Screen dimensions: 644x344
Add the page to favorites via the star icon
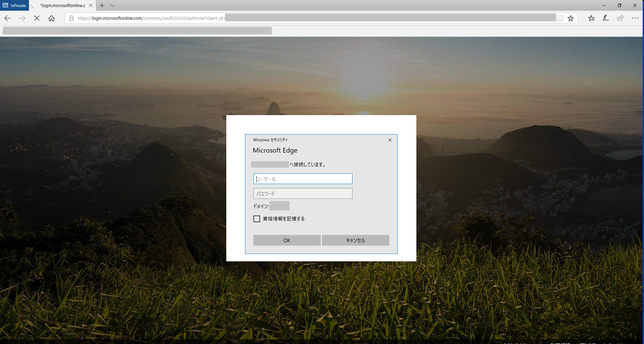click(x=571, y=18)
